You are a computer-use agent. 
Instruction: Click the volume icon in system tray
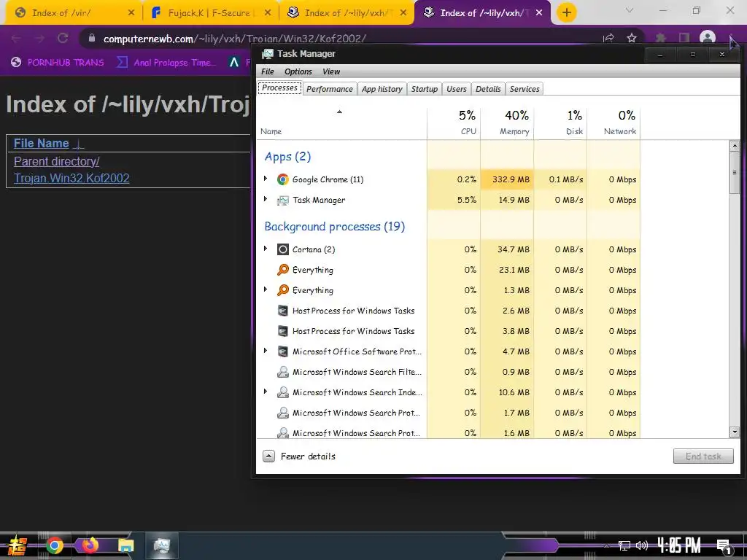642,545
